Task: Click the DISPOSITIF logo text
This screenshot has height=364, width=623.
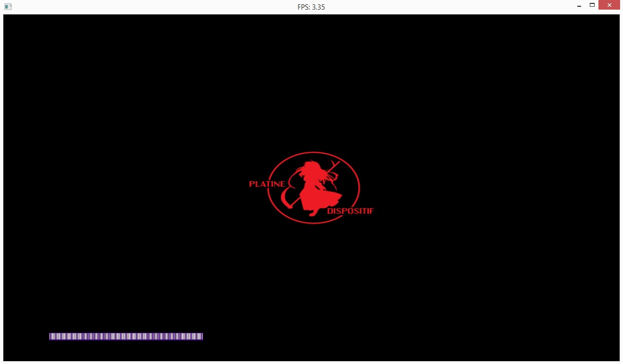Action: 350,211
